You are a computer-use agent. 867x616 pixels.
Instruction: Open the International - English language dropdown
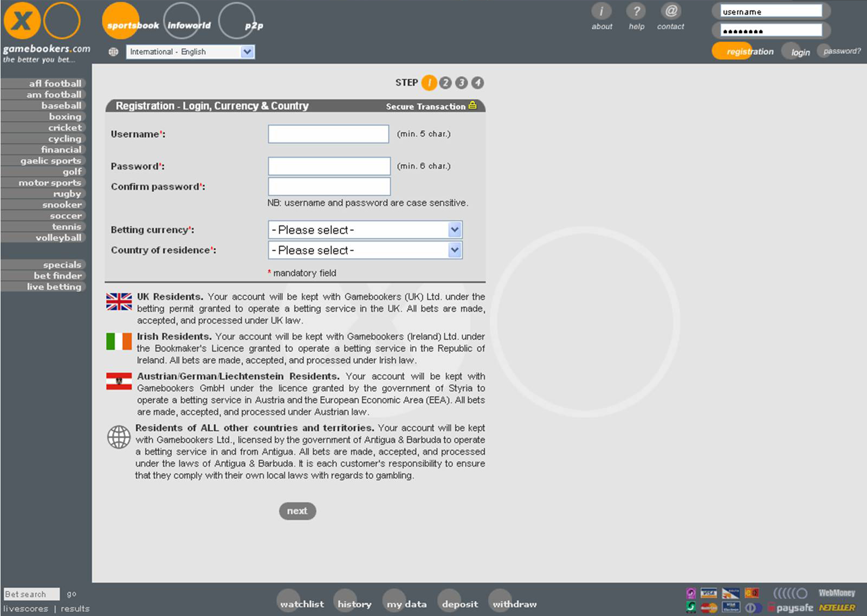click(191, 52)
